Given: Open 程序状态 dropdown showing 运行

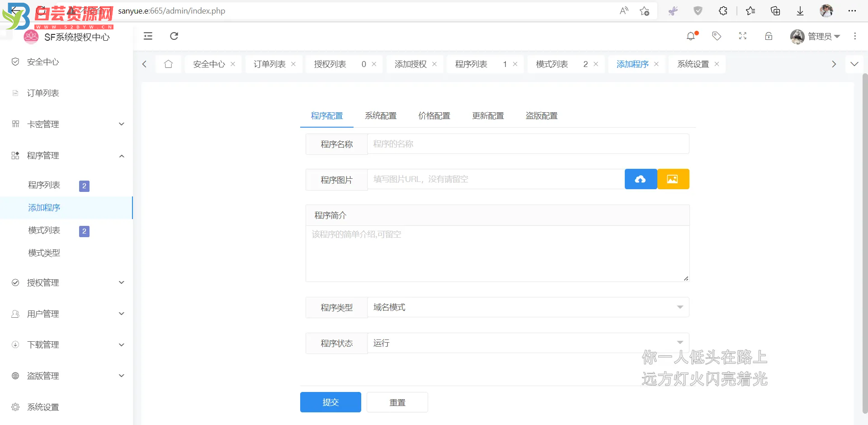Looking at the screenshot, I should pyautogui.click(x=528, y=343).
